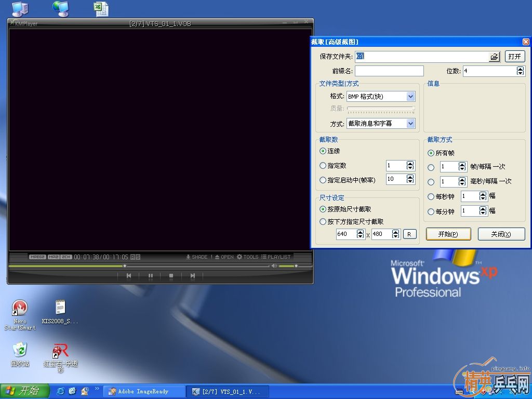The width and height of the screenshot is (532, 399).
Task: Increase the width 640 stepper
Action: pyautogui.click(x=361, y=232)
